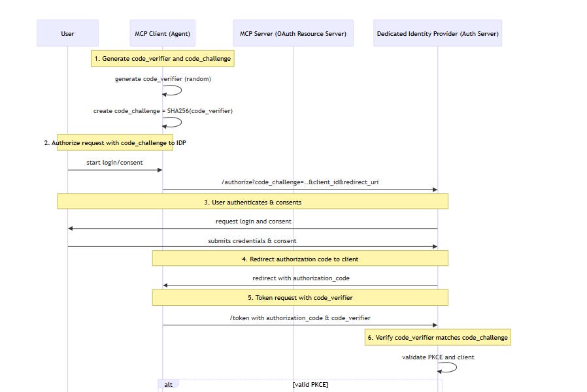Select the "User" actor header
587x392 pixels.
coord(67,33)
